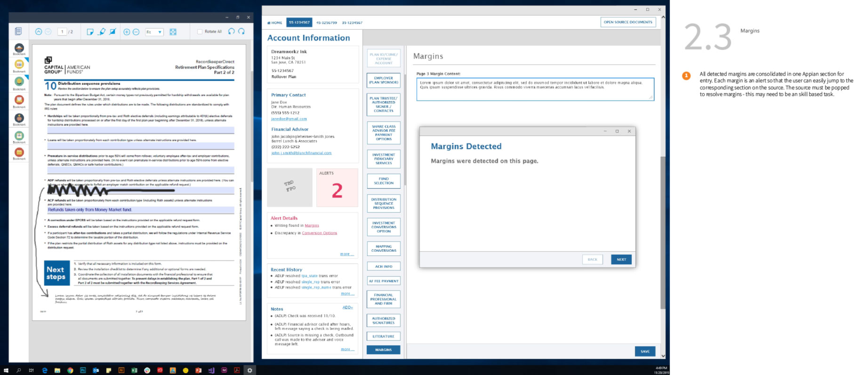Click the Open Source Documents button

(628, 22)
